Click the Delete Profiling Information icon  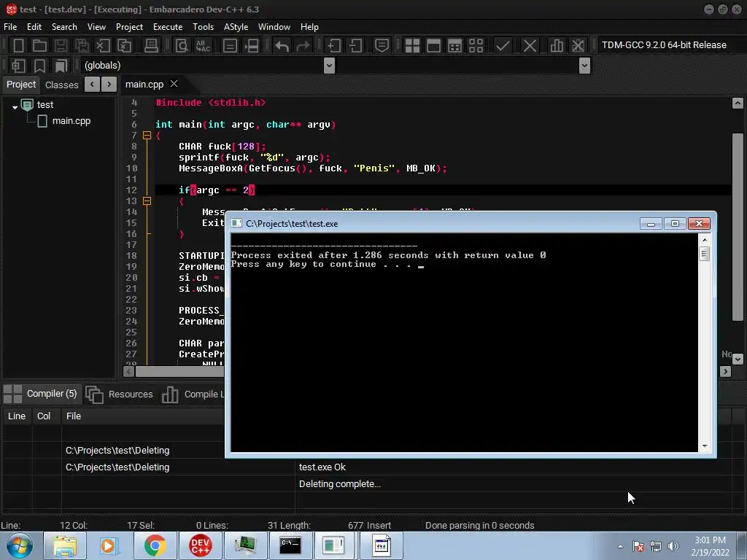tap(578, 46)
